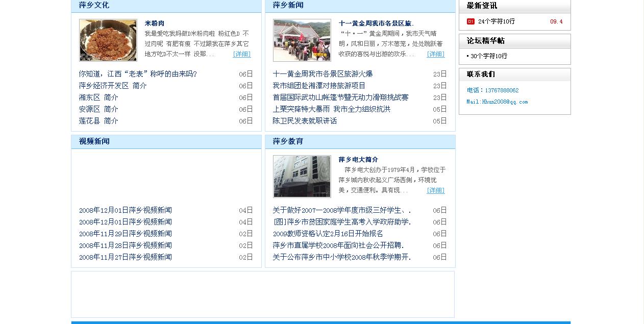
Task: Click the 05日 date beside 陈卫民发表就职讲话
Action: point(440,121)
